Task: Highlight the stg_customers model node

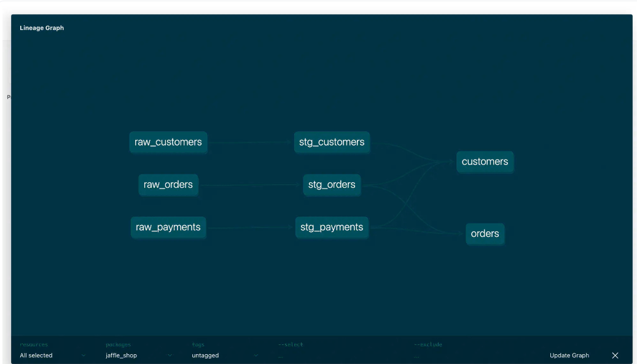Action: pyautogui.click(x=332, y=142)
